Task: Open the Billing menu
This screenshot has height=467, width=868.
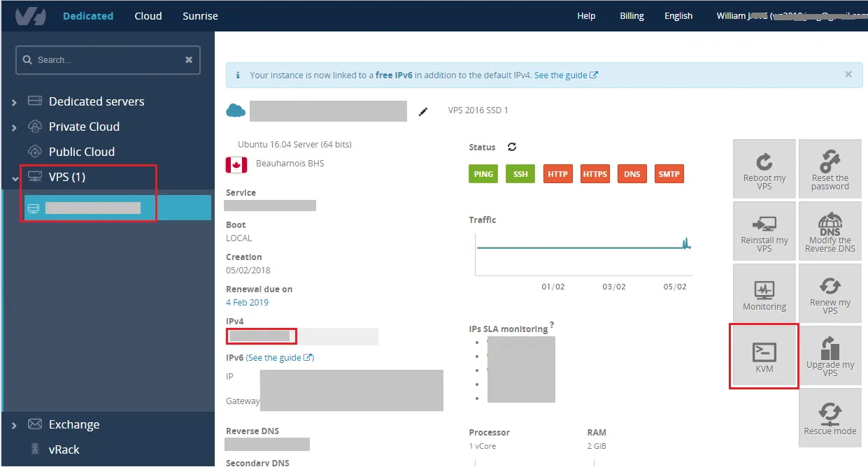Action: pyautogui.click(x=632, y=15)
